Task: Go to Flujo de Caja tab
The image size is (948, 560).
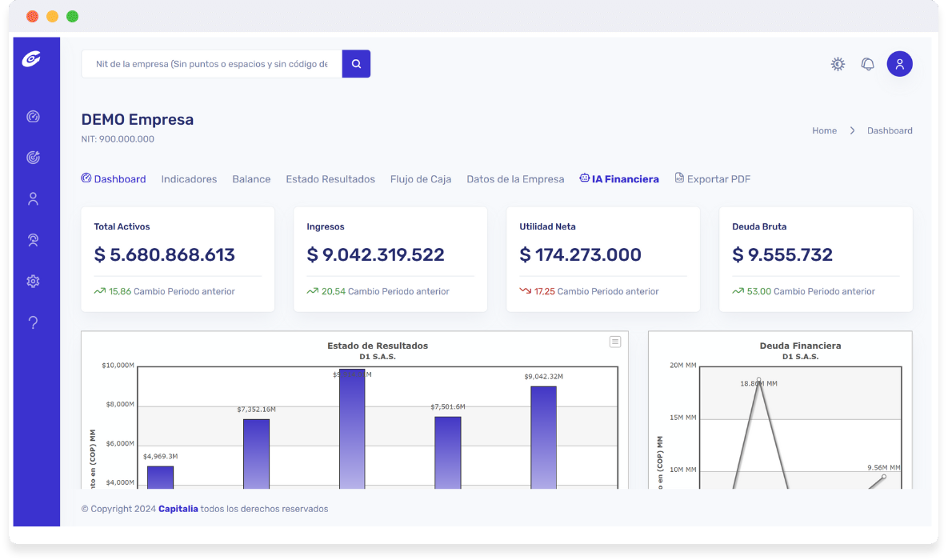Action: click(x=421, y=179)
